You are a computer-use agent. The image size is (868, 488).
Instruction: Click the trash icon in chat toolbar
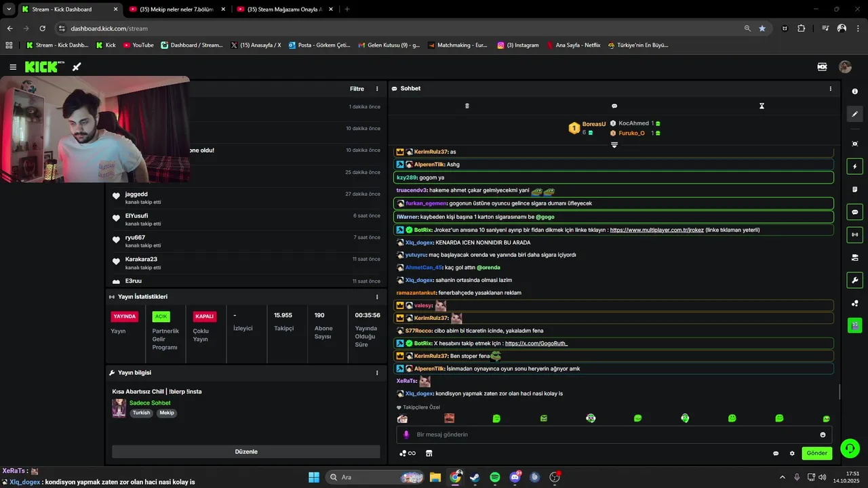pos(467,106)
